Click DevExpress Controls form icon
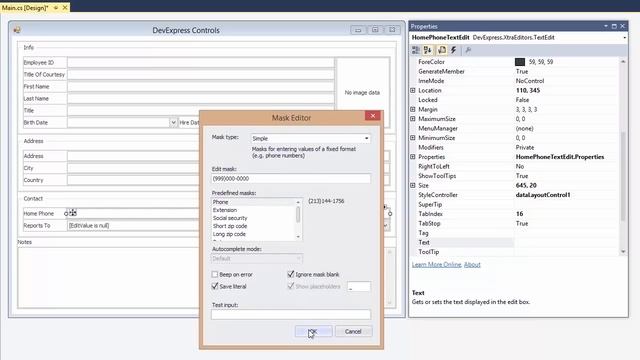This screenshot has width=640, height=360. (17, 30)
